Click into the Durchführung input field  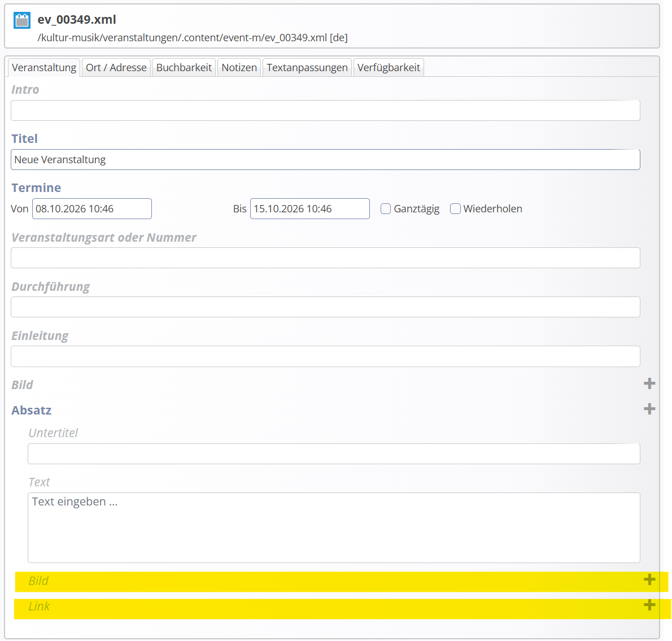[325, 307]
